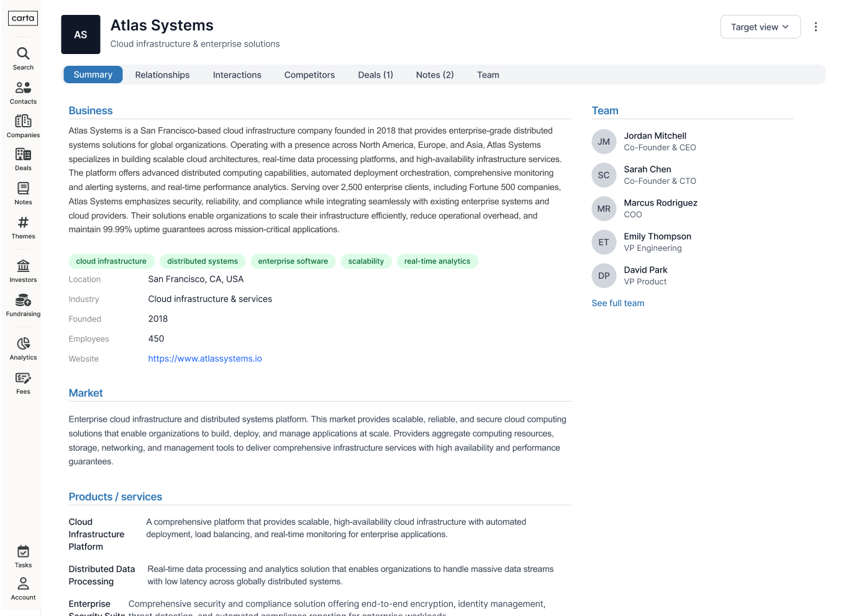Open the three-dot options menu

click(x=816, y=27)
